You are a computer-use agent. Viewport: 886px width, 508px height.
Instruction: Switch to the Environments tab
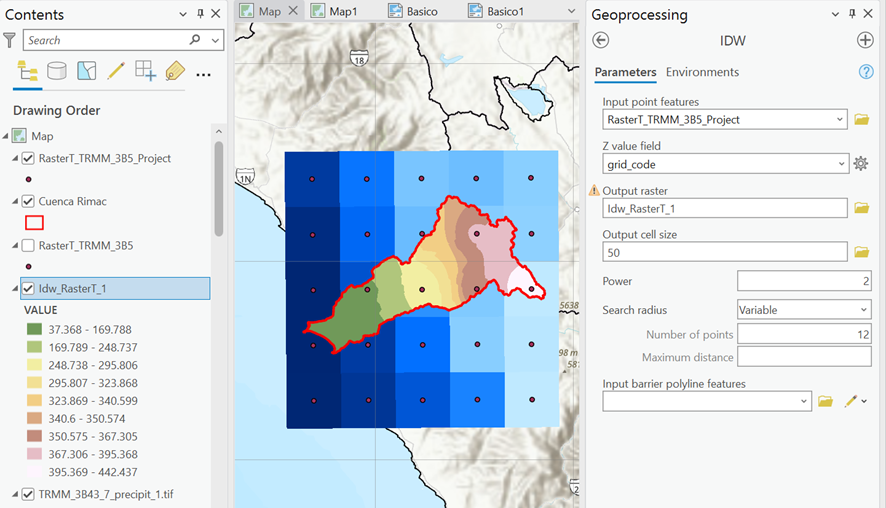point(702,72)
